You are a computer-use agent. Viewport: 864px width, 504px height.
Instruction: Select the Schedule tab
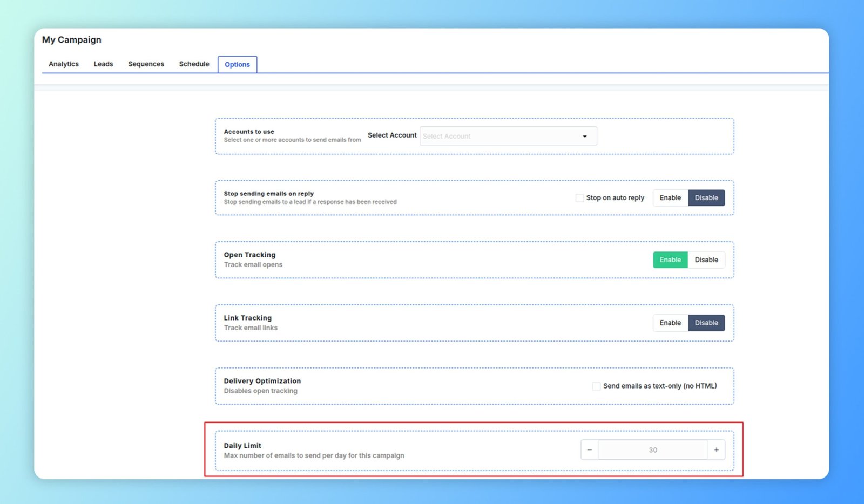point(194,64)
